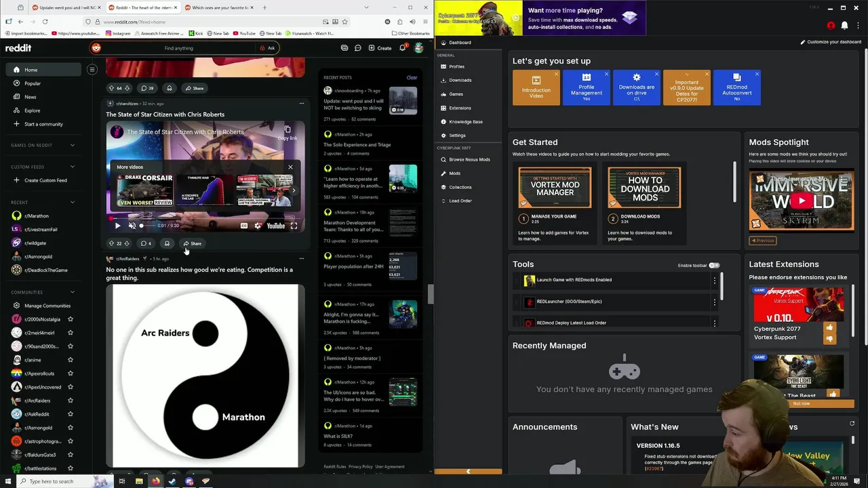The height and width of the screenshot is (488, 868).
Task: Favorite the r/AskReddit community star
Action: click(x=70, y=414)
